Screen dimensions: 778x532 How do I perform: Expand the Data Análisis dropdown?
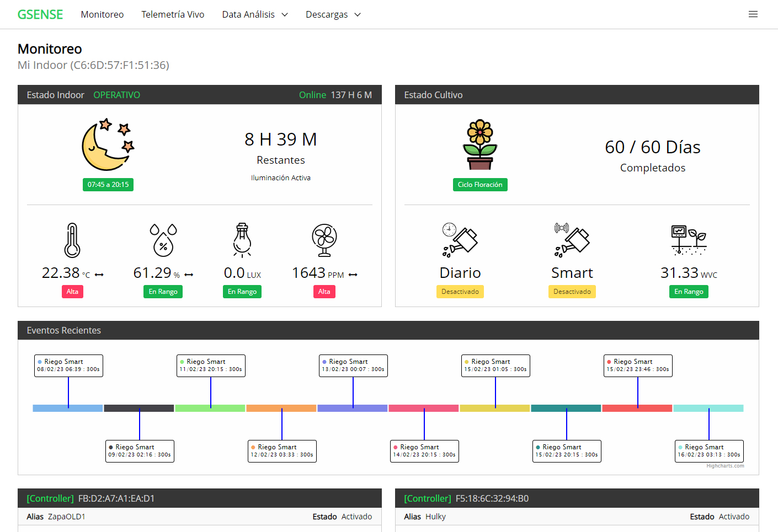coord(255,14)
